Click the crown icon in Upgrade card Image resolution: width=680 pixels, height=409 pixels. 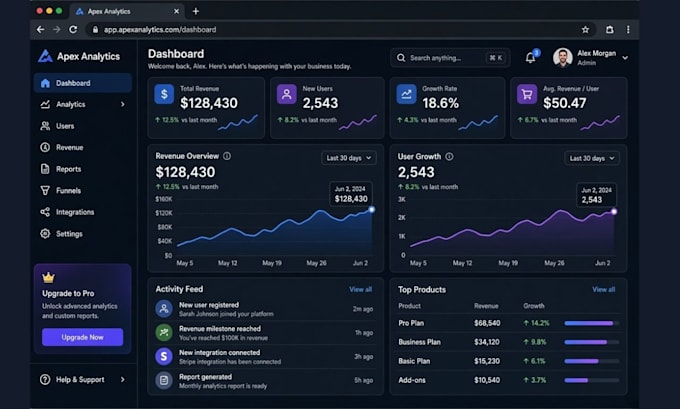(49, 277)
